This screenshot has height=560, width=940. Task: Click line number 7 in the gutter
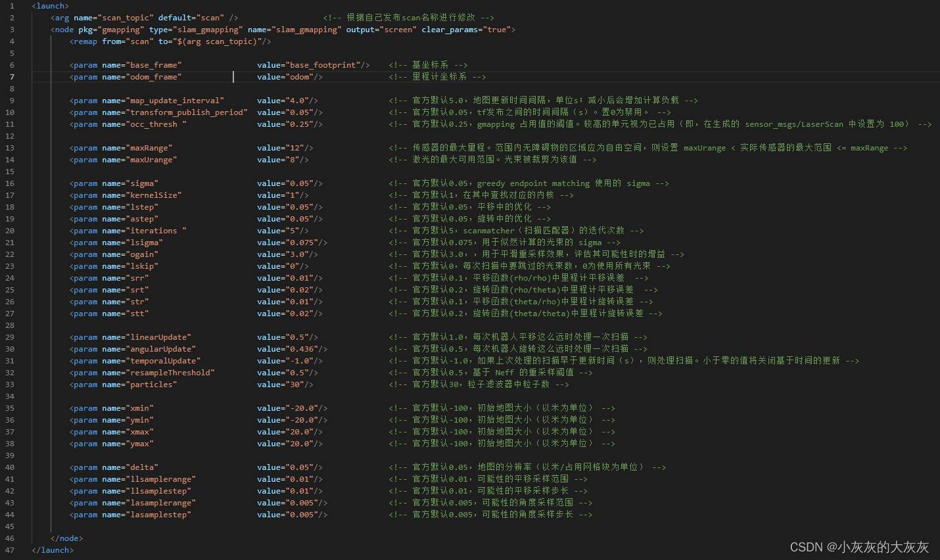tap(12, 77)
